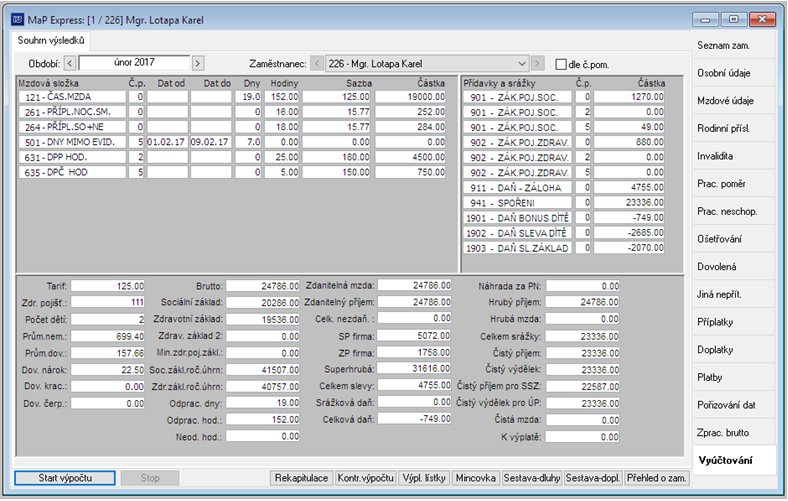Select '1903 - DAŇ SL.ZÁKLAD' row
Image resolution: width=788 pixels, height=501 pixels.
563,248
